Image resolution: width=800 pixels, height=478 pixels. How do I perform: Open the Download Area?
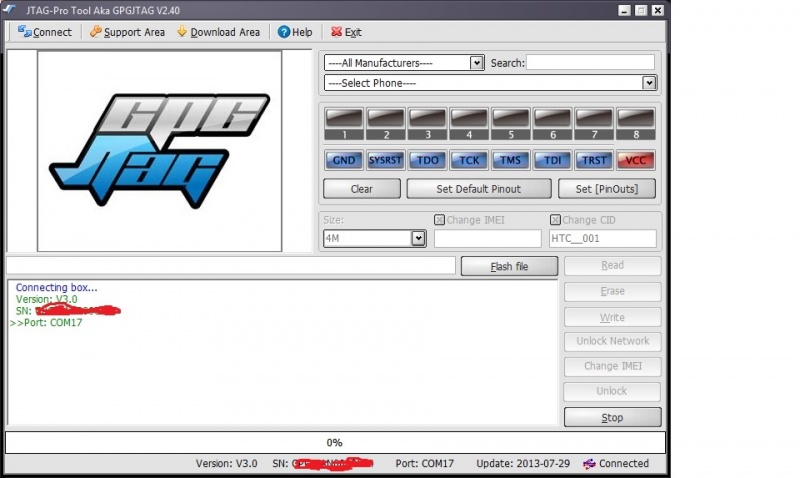pyautogui.click(x=218, y=32)
